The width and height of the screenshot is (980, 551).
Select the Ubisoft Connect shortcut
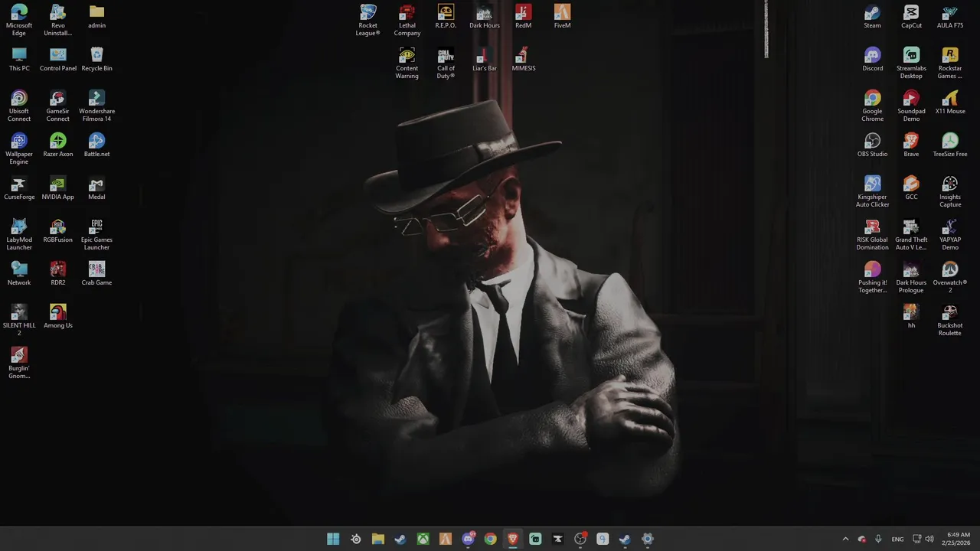(19, 106)
